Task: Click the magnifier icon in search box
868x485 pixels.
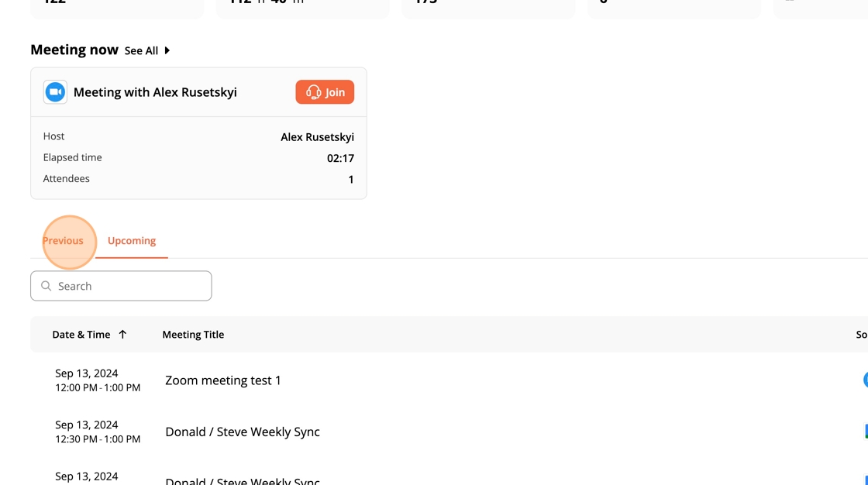Action: coord(46,286)
